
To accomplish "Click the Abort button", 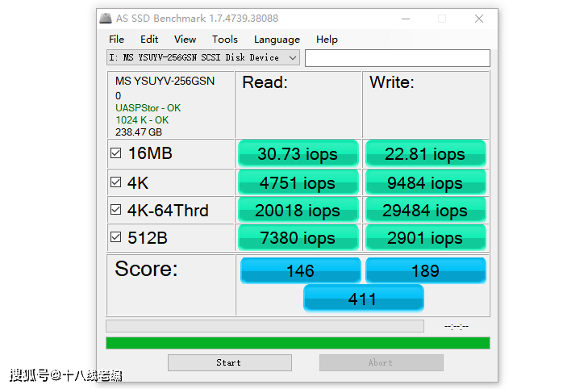I will click(x=381, y=362).
